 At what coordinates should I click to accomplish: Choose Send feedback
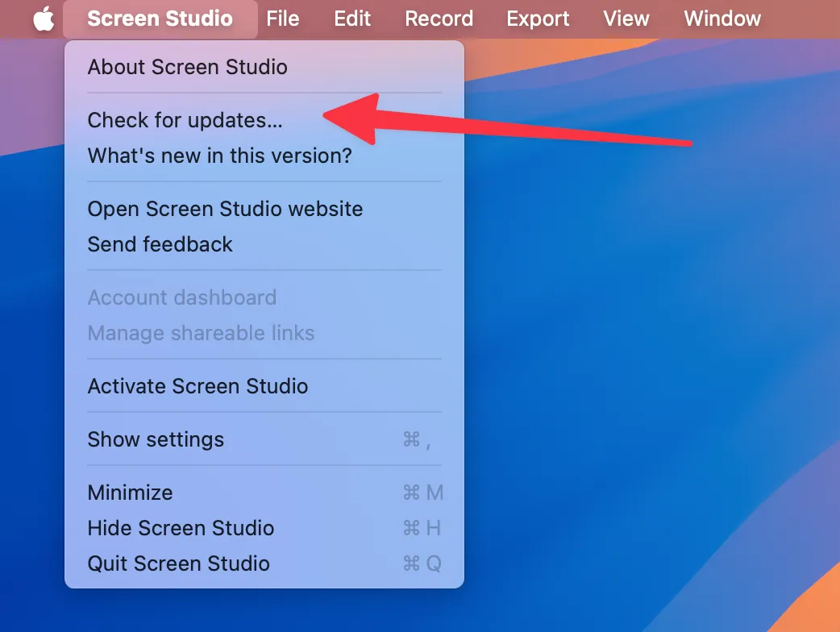[x=160, y=244]
